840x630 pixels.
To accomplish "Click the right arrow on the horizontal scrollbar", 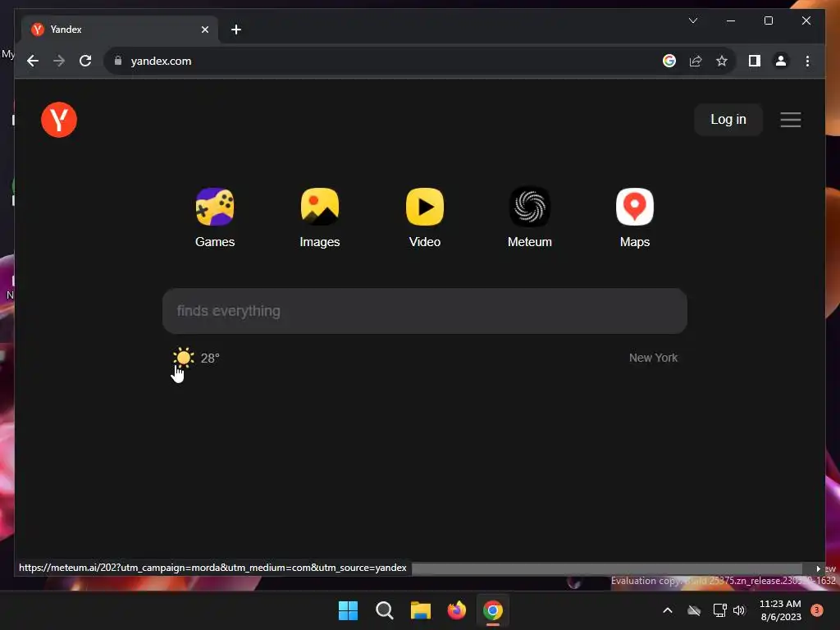I will [x=818, y=568].
